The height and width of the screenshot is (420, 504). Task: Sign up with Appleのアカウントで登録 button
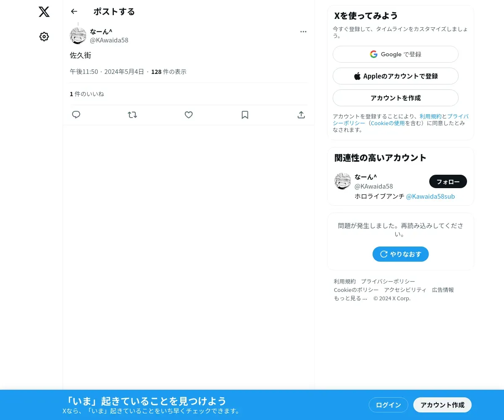click(x=396, y=76)
